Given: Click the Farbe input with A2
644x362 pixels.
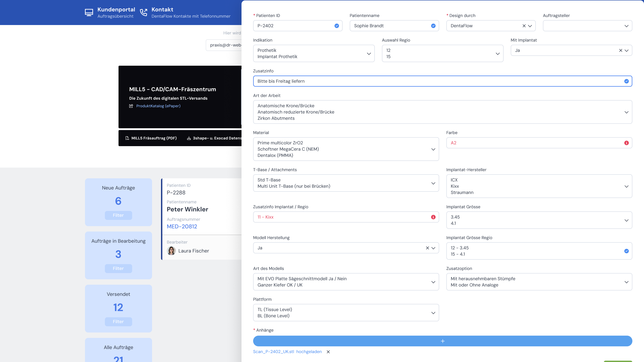Looking at the screenshot, I should click(539, 143).
